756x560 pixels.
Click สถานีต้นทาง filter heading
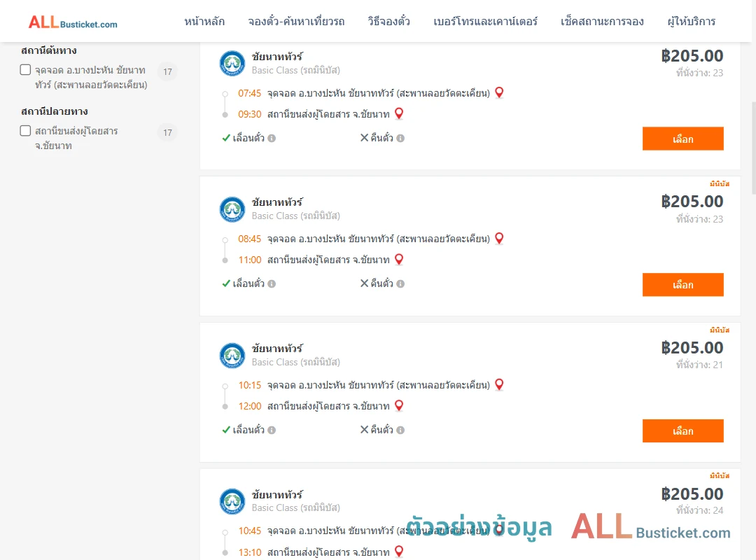pyautogui.click(x=49, y=50)
